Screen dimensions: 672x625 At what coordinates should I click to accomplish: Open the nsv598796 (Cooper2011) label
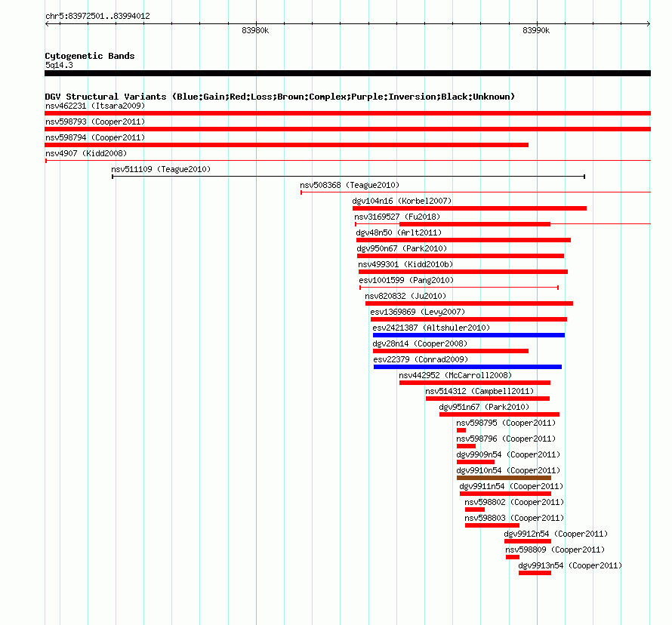point(506,439)
